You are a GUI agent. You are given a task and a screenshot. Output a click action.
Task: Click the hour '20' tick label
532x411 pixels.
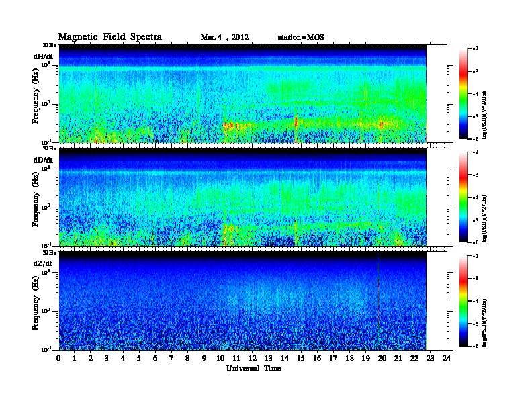pos(382,359)
